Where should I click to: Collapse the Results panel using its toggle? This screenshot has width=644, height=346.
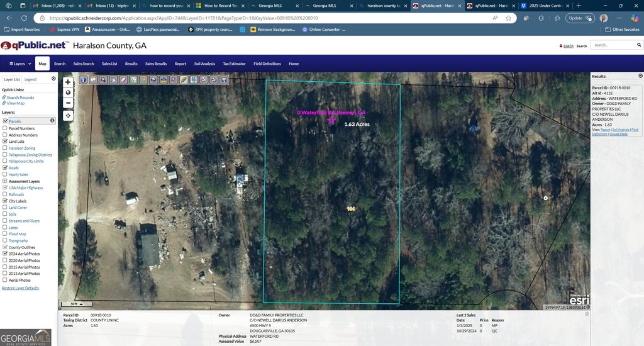point(639,76)
